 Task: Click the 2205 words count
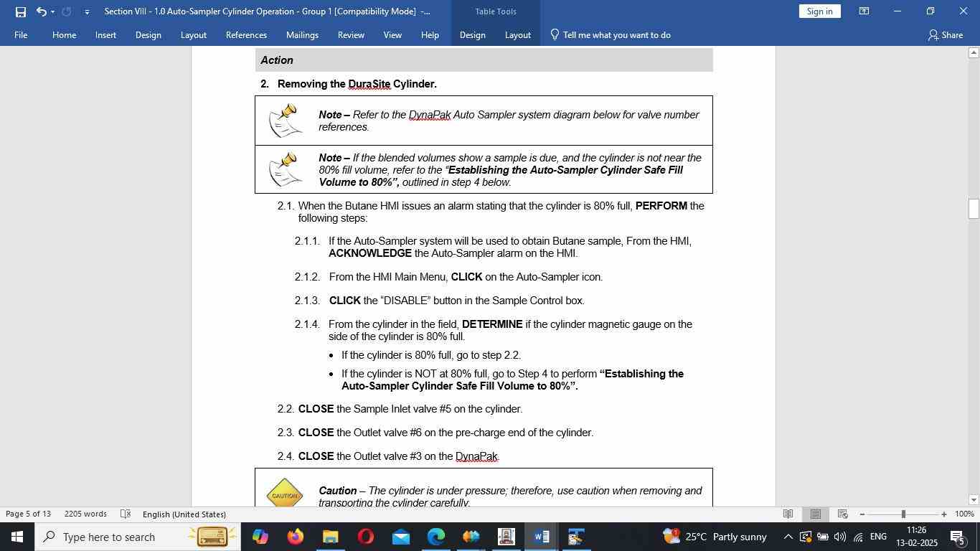tap(85, 514)
